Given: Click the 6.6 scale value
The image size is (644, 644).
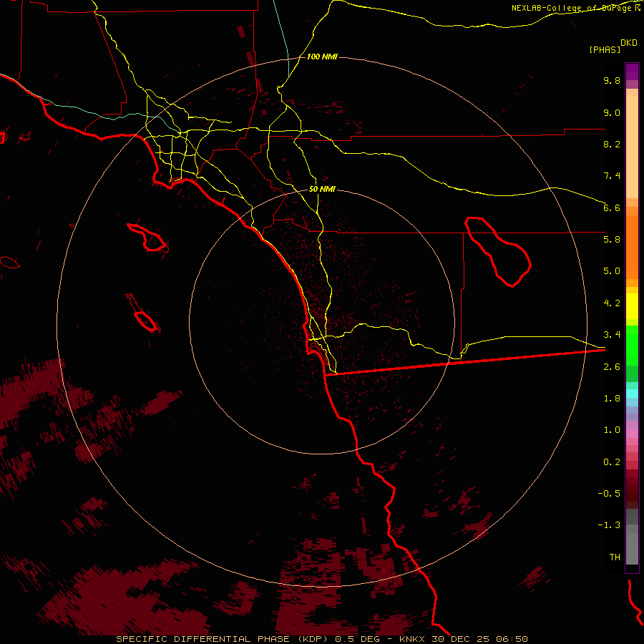Looking at the screenshot, I should (x=612, y=208).
